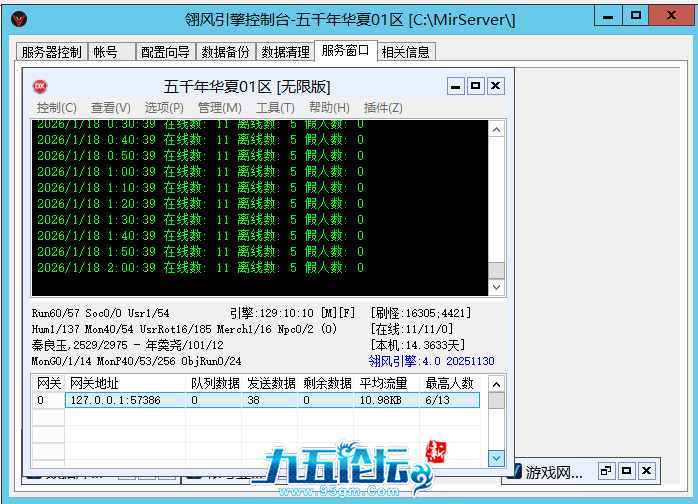Click the gateway table scroll down arrow
The height and width of the screenshot is (504, 698).
pyautogui.click(x=496, y=457)
